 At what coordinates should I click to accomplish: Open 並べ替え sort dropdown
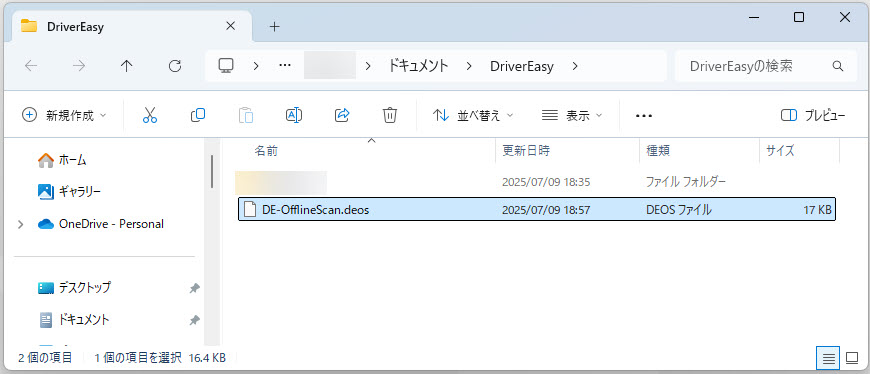coord(473,115)
